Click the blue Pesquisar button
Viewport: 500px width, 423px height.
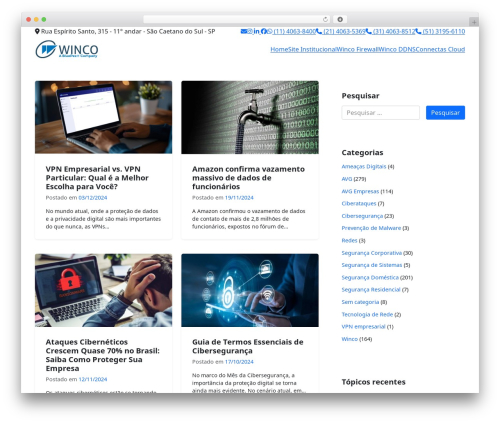click(445, 113)
